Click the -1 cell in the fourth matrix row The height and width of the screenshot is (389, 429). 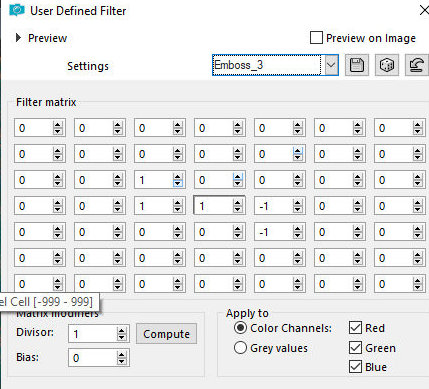pyautogui.click(x=273, y=206)
